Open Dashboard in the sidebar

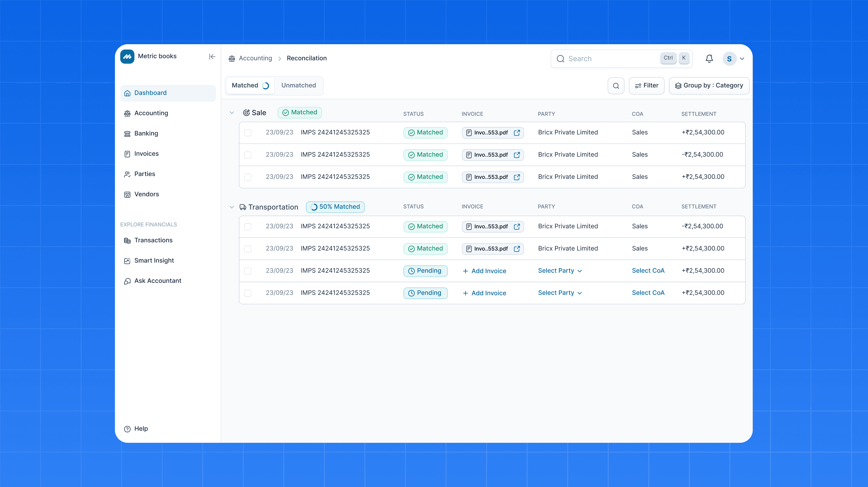pos(168,93)
